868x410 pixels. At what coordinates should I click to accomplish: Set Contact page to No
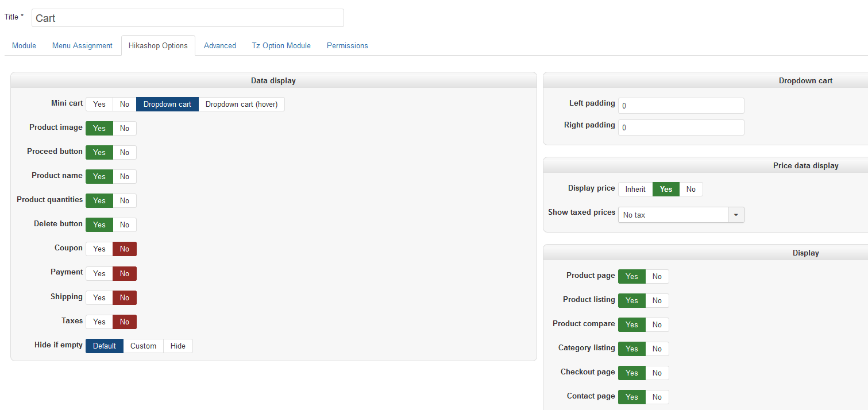pyautogui.click(x=657, y=397)
